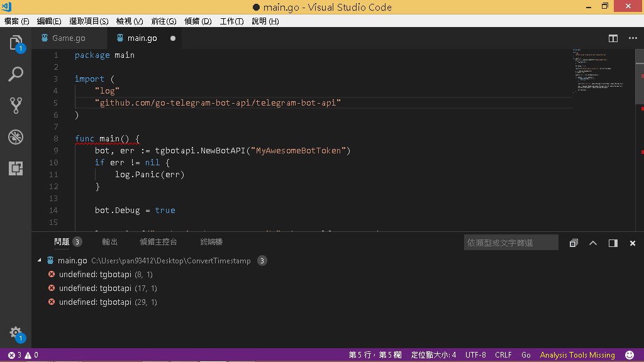
Task: Open the 檢視 (V) menu
Action: tap(130, 21)
